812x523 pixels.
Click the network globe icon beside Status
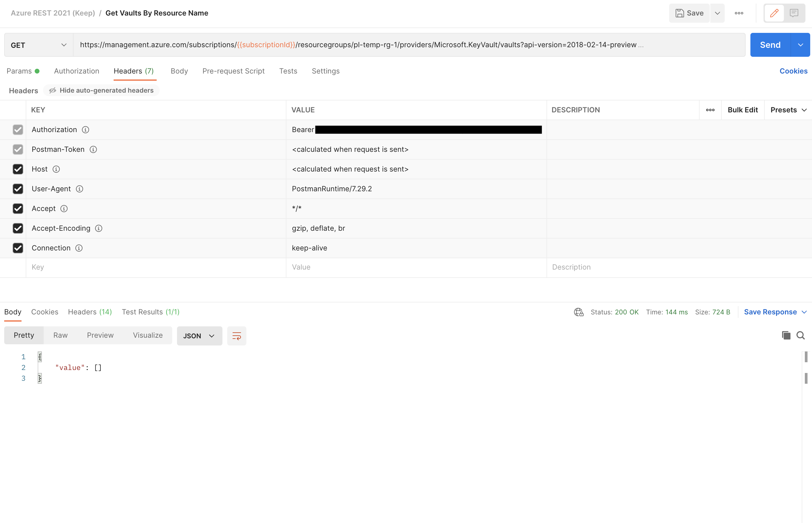579,312
